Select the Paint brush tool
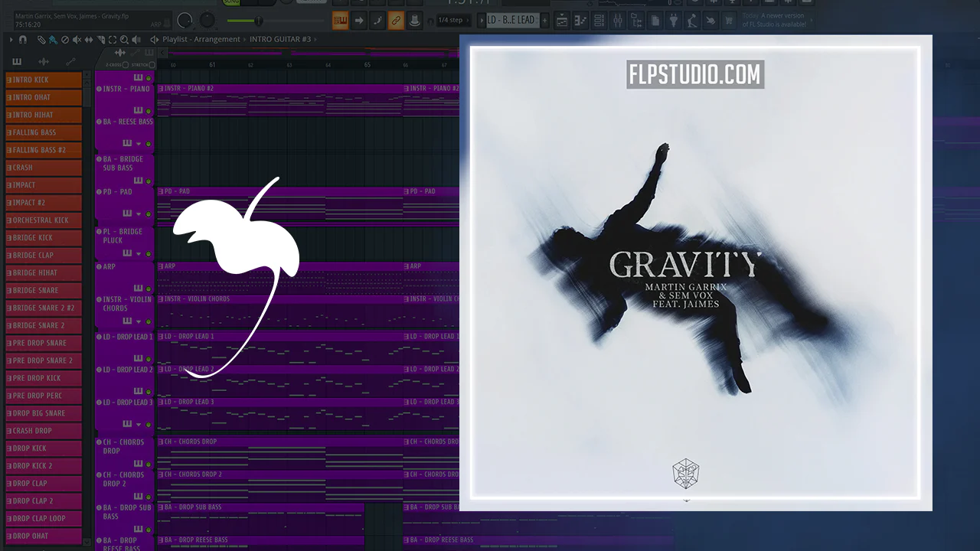980x551 pixels. coord(53,40)
